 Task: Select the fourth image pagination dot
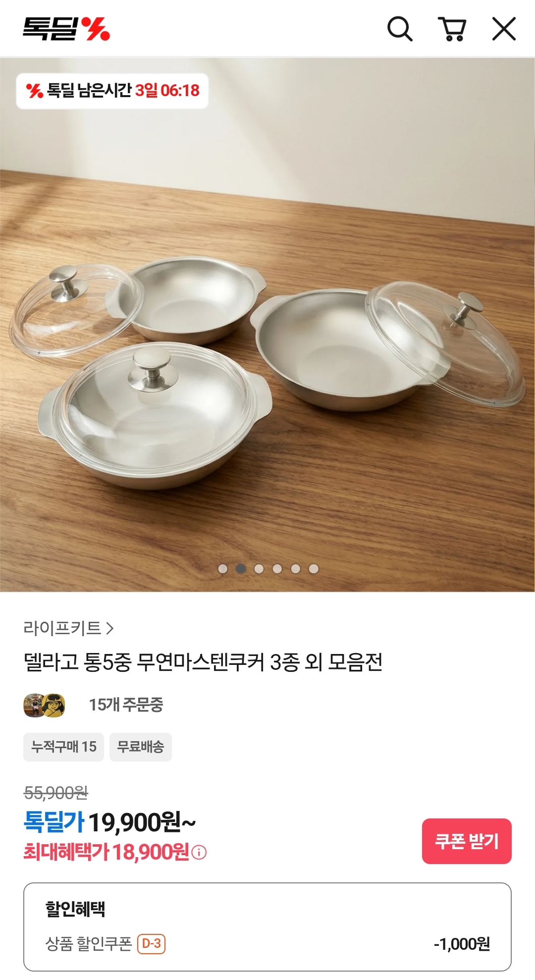pos(277,569)
